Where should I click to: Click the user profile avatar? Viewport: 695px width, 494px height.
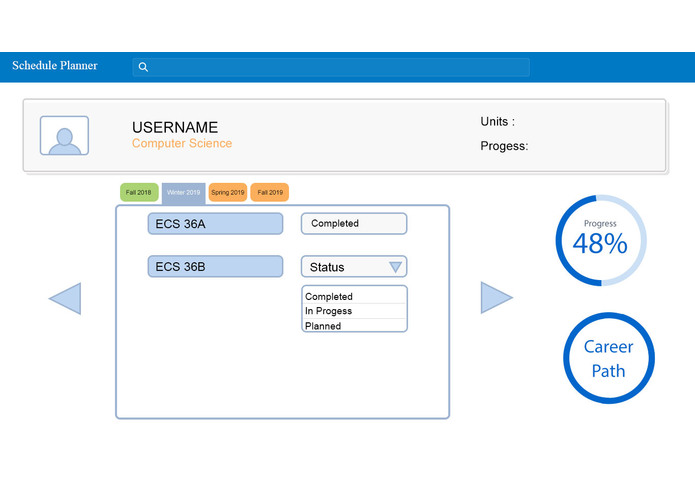click(64, 136)
